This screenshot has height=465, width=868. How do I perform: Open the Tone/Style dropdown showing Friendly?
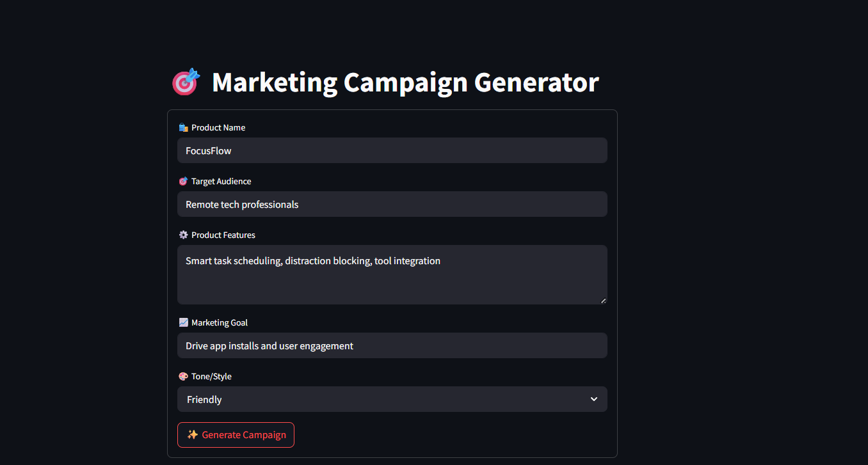coord(384,400)
